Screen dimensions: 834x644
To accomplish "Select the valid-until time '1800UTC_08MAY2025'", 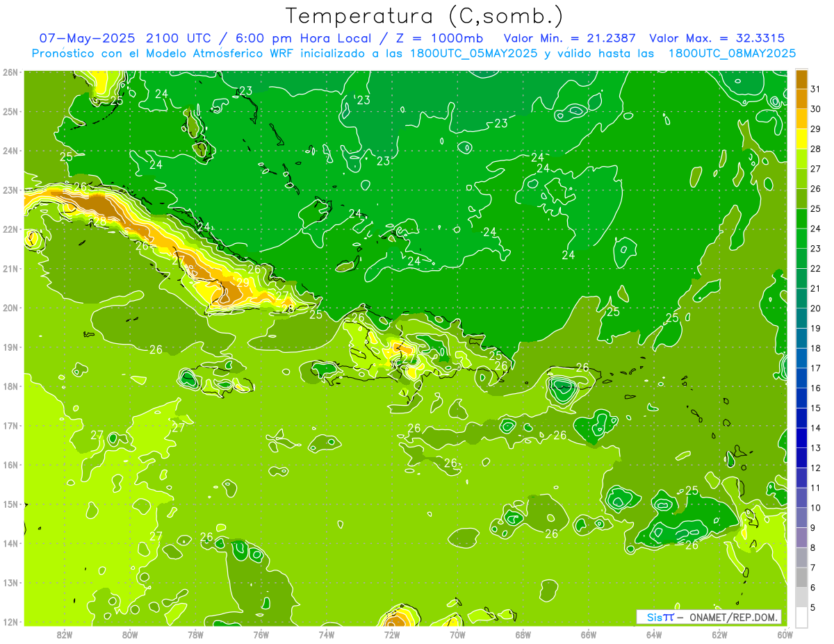I will coord(733,53).
